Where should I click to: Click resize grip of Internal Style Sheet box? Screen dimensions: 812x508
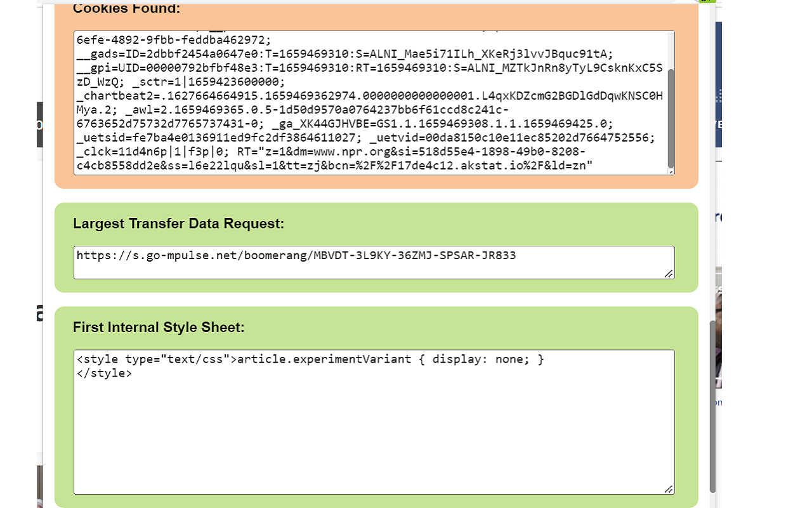(x=669, y=489)
